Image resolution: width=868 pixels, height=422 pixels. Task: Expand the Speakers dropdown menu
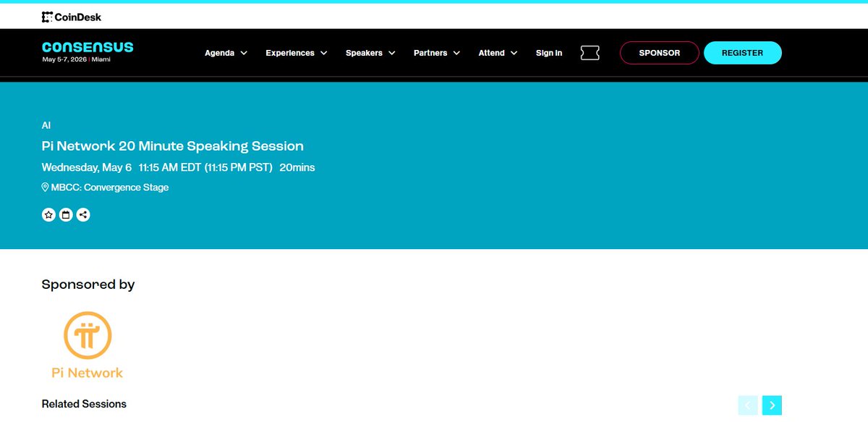[370, 53]
